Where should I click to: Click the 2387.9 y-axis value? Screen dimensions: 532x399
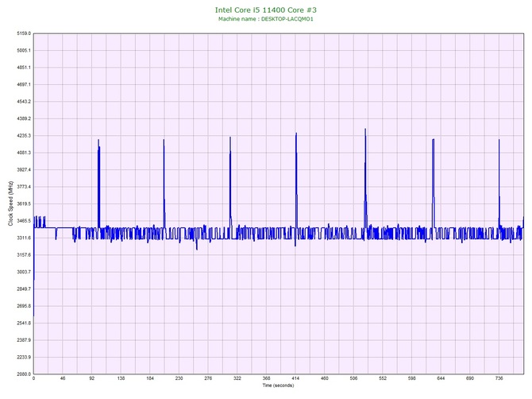pos(24,340)
